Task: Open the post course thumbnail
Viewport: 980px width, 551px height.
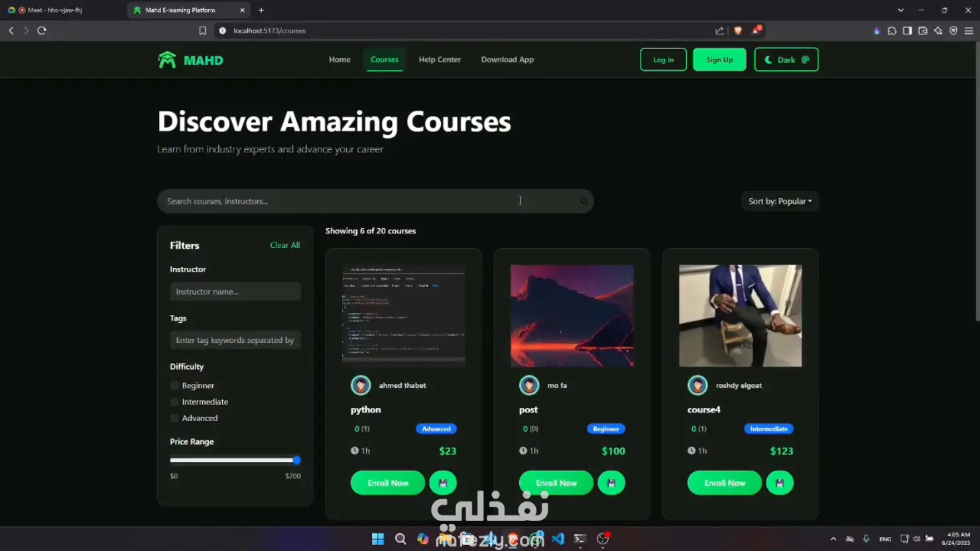Action: pos(572,316)
